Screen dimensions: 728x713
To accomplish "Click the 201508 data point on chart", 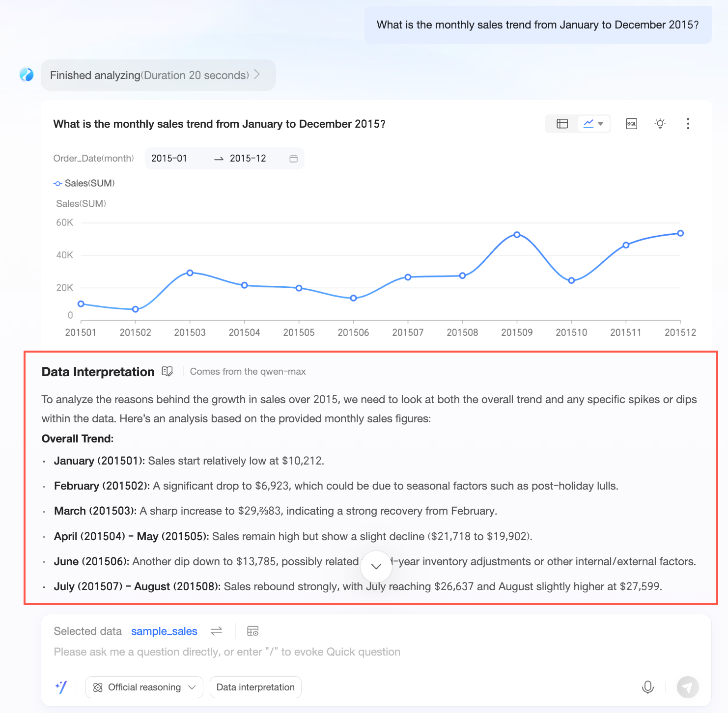I will coord(462,276).
